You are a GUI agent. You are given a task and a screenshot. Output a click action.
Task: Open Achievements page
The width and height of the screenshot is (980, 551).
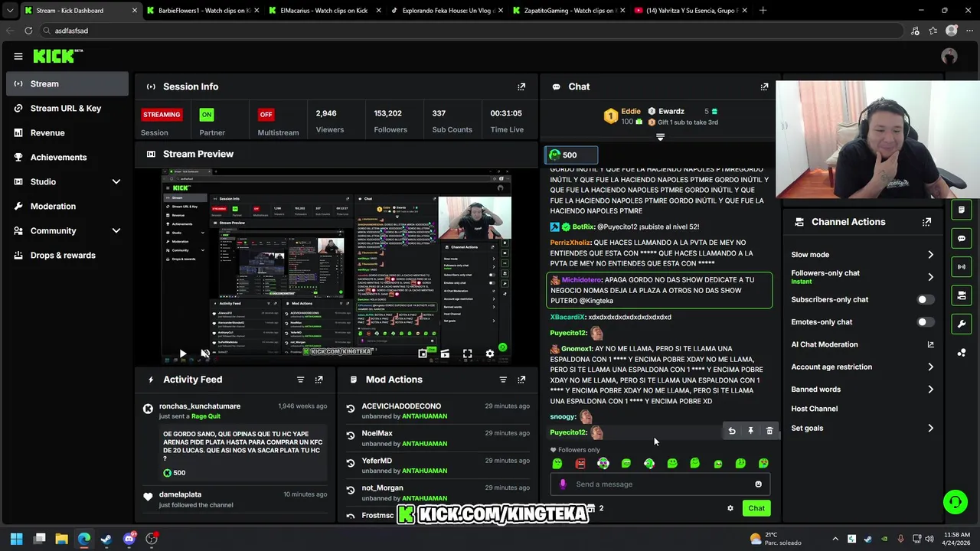[67, 158]
